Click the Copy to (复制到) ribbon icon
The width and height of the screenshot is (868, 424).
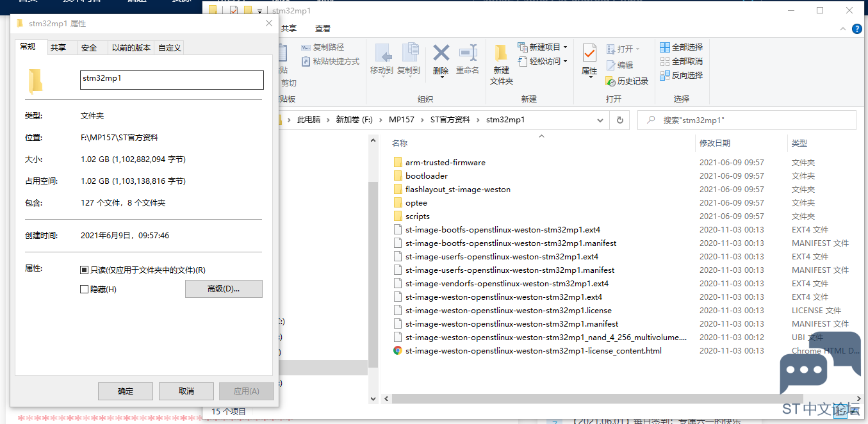coord(409,53)
